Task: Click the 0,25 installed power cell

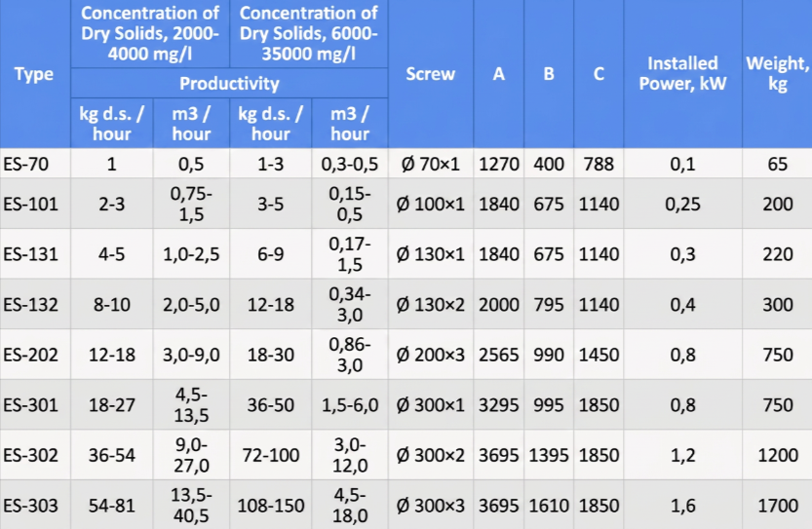Action: [682, 205]
